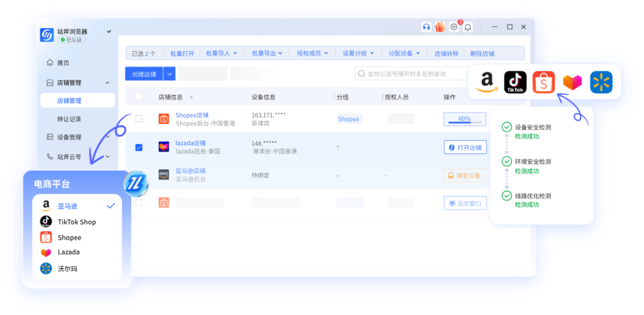The width and height of the screenshot is (644, 315).
Task: Open the 站斧浏览器 account dropdown chevron
Action: click(x=109, y=31)
